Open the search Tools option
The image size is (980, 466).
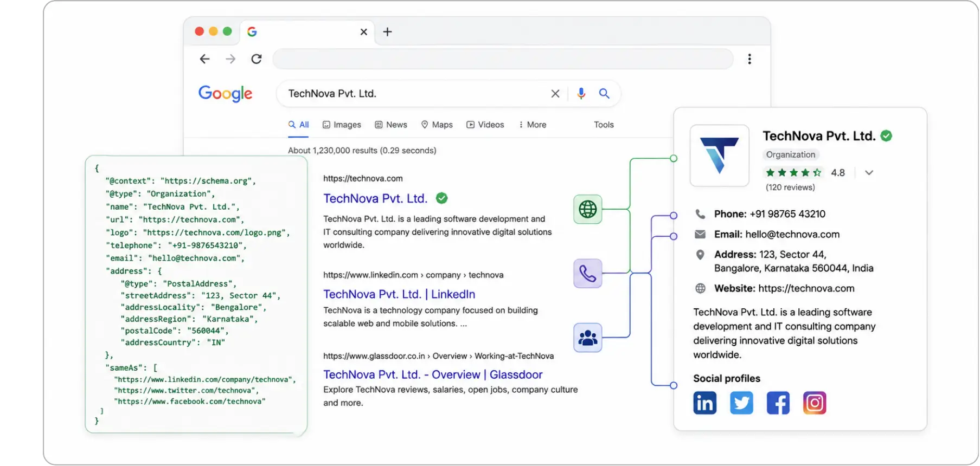click(x=604, y=125)
